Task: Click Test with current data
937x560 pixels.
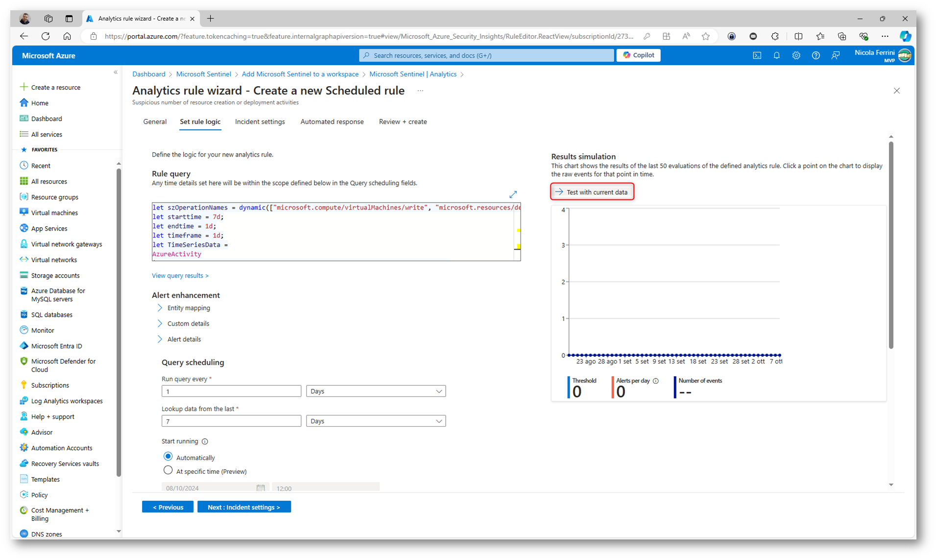Action: tap(592, 192)
